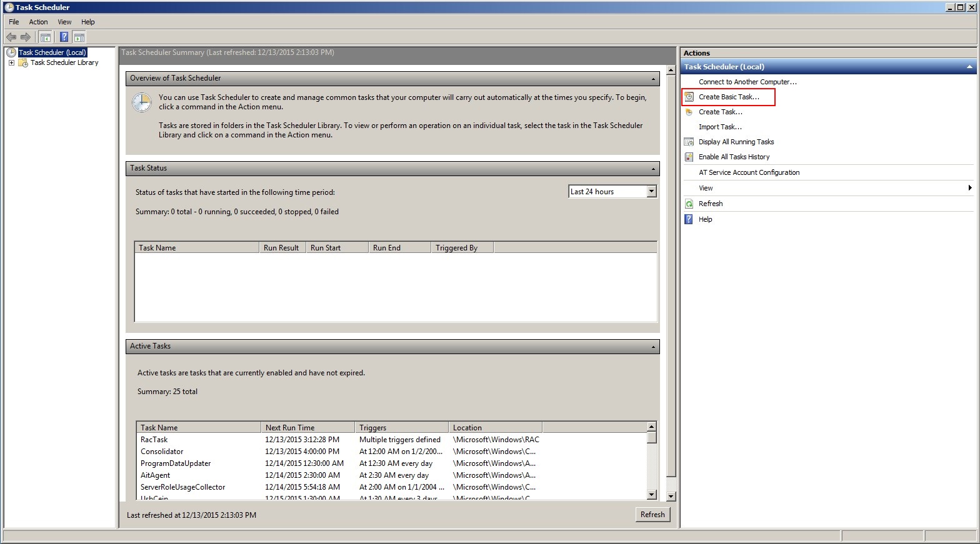Sort Active Tasks by Location column
Screen dimensions: 980x544
pyautogui.click(x=496, y=428)
